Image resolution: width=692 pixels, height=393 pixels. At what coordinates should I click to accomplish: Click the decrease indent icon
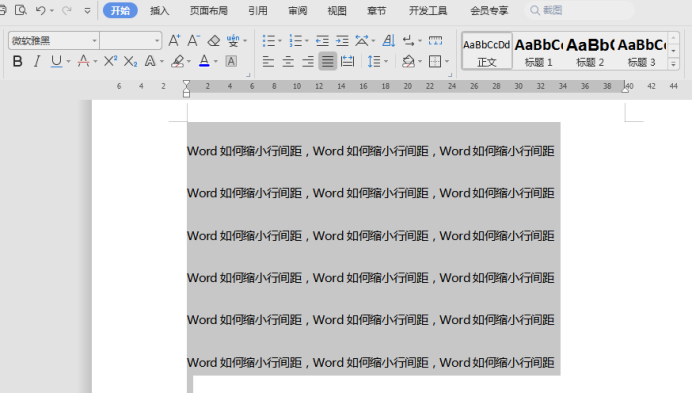pos(322,41)
